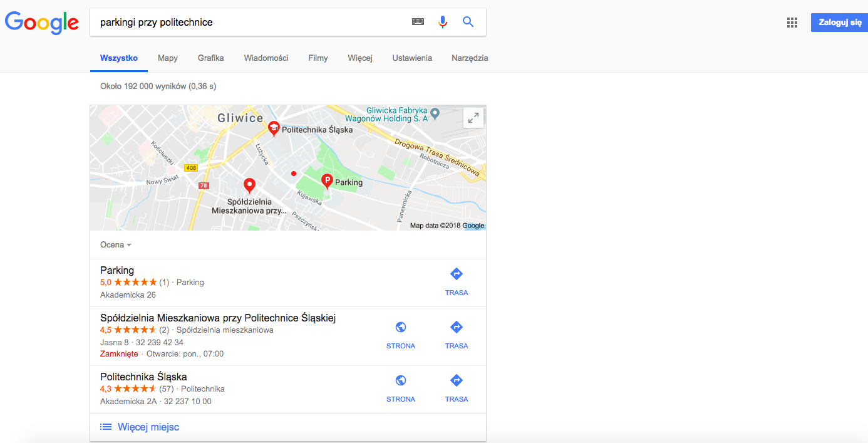Click the Gliwice label on the map
This screenshot has width=868, height=443.
pos(240,118)
